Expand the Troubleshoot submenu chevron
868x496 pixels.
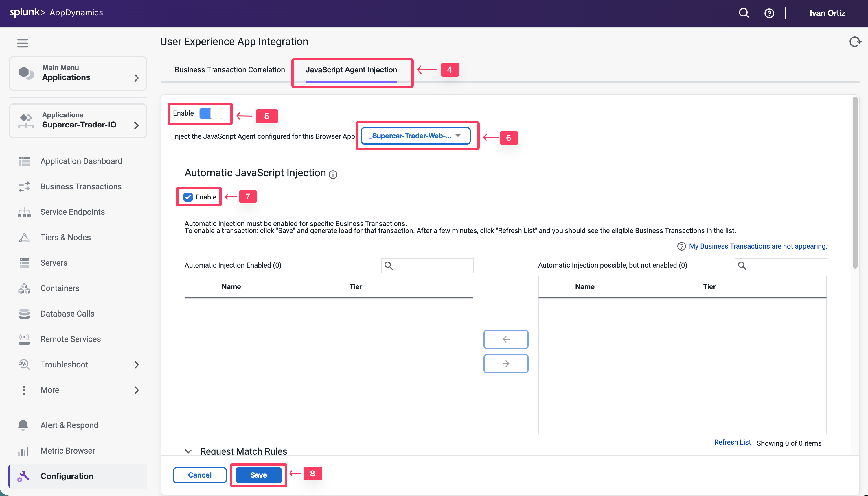coord(136,364)
